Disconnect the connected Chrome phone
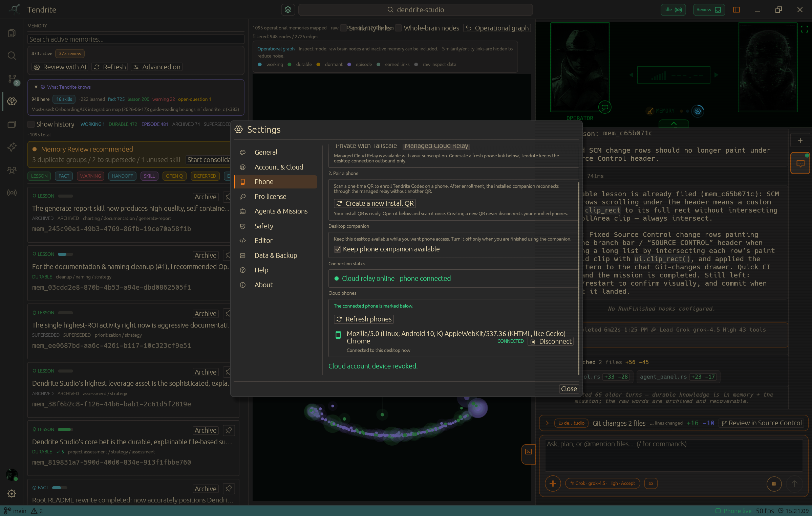The image size is (812, 516). click(551, 341)
